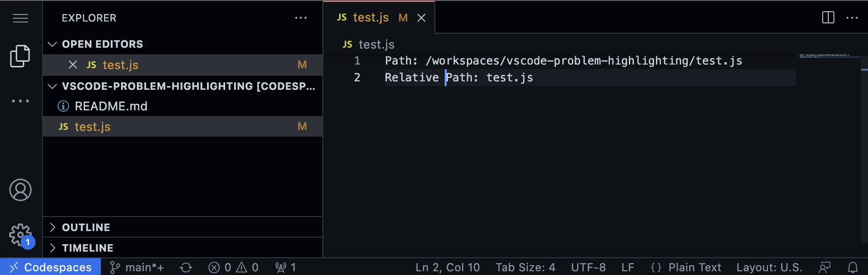Open the Codespaces remote indicator
This screenshot has width=868, height=275.
[x=50, y=267]
